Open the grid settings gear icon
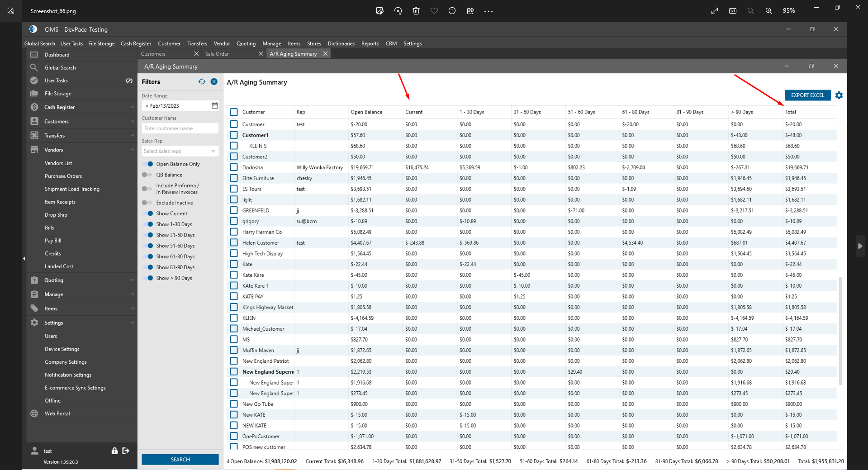The height and width of the screenshot is (470, 868). [839, 95]
